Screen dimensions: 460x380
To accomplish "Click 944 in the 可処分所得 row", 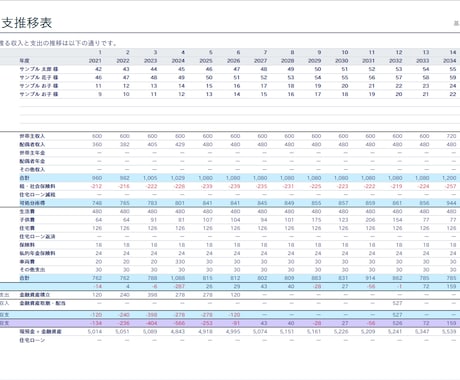I will (x=451, y=203).
